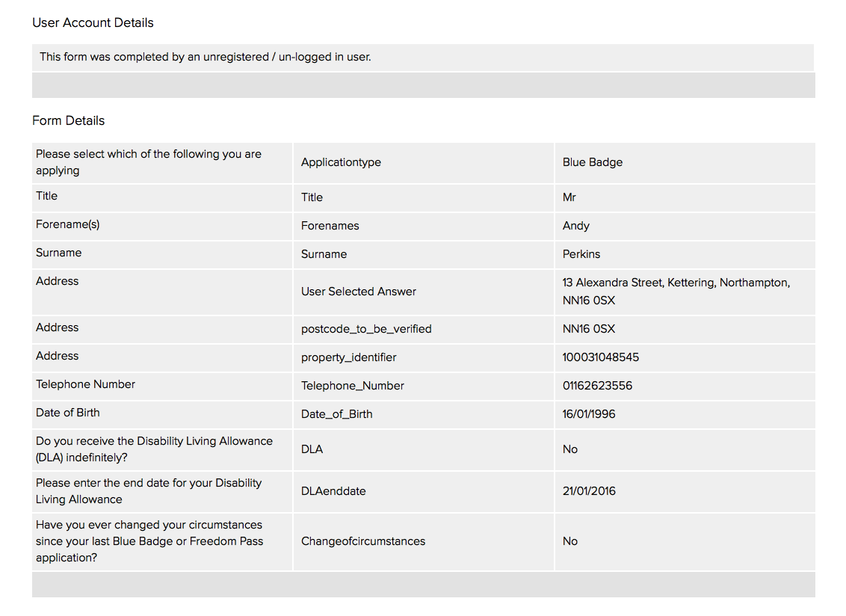The image size is (846, 616).
Task: Click the telephone number 01162623556
Action: [x=599, y=386]
